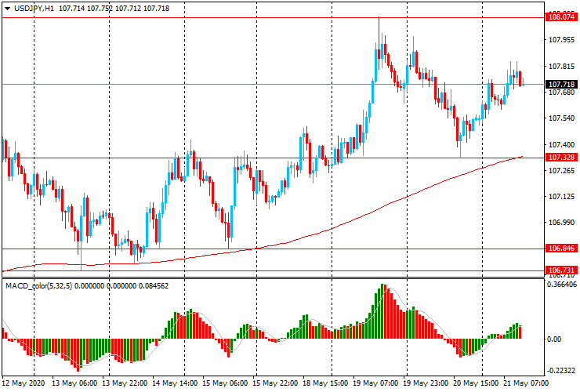The image size is (580, 392).
Task: Click the 107.680 price scale value
Action: tap(561, 93)
